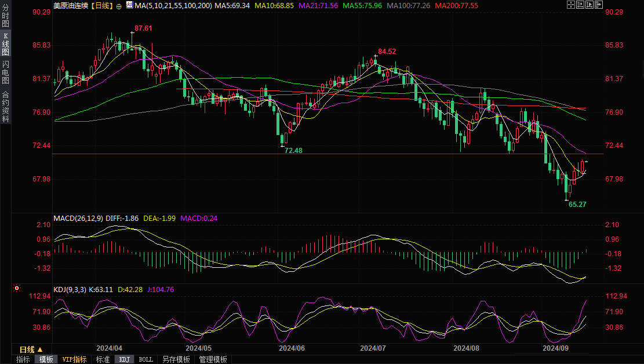Toggle the KDJ indicator template
Image resolution: width=644 pixels, height=364 pixels.
pos(125,359)
